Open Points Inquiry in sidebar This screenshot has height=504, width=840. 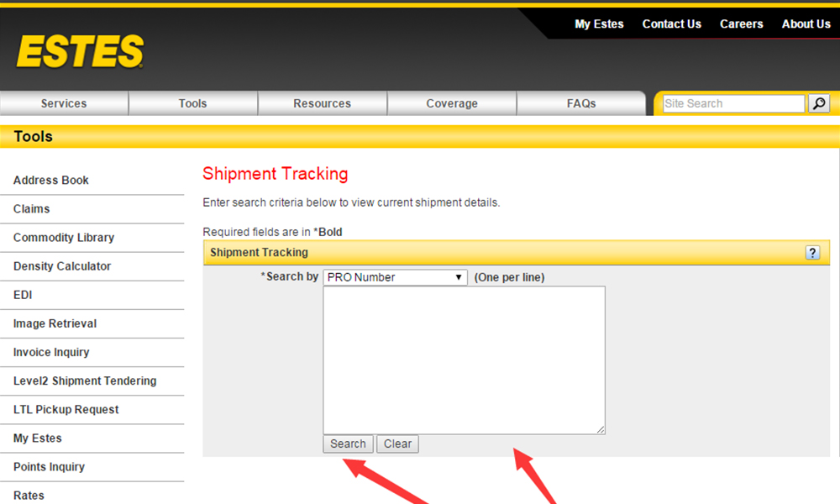[x=49, y=467]
